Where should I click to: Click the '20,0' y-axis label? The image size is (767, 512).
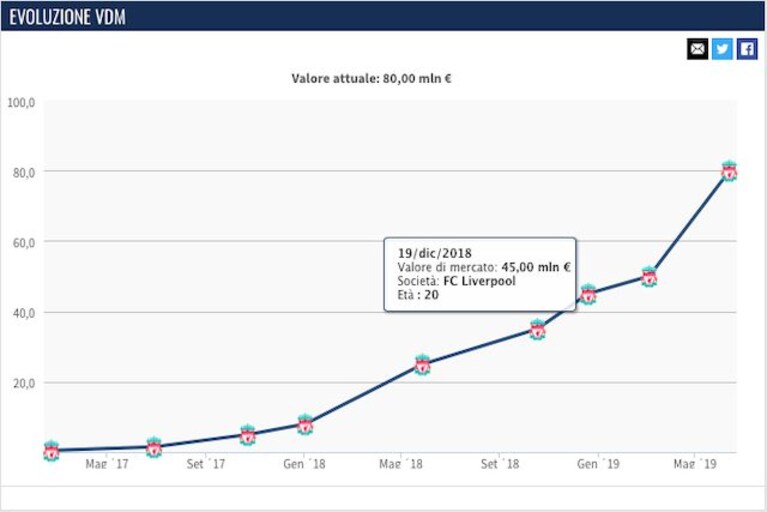pos(24,384)
